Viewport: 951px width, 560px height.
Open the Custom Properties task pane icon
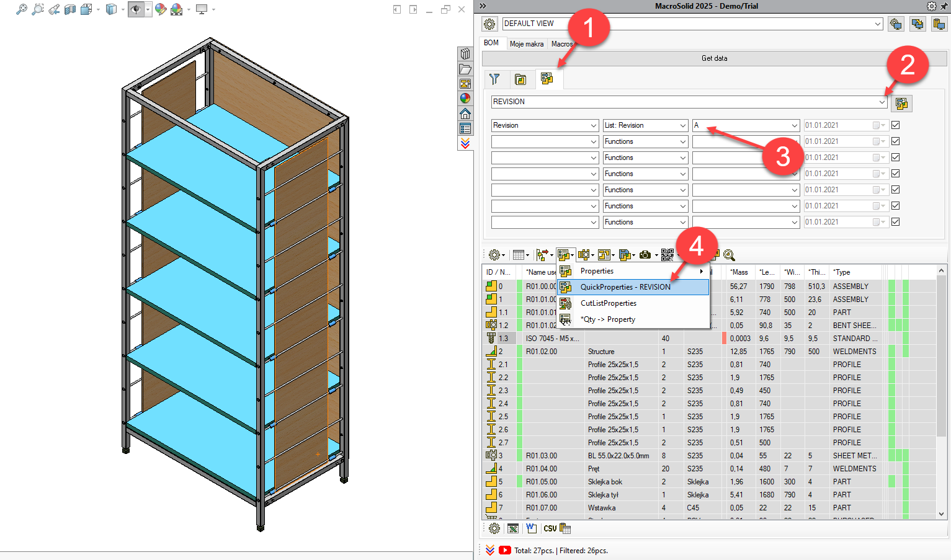click(465, 128)
